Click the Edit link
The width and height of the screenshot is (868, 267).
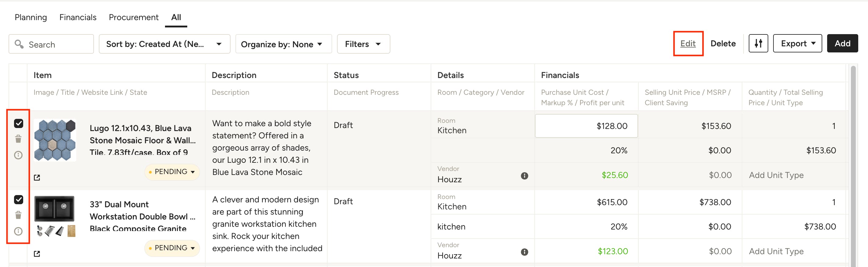[688, 44]
